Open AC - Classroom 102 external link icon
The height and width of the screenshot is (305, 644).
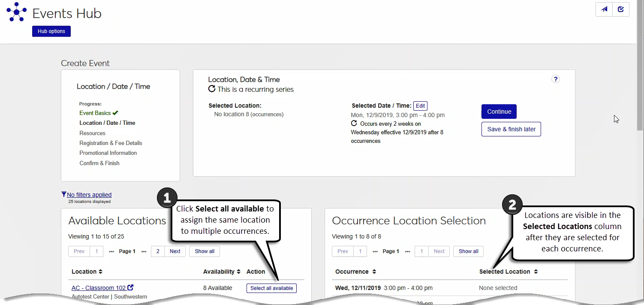[x=131, y=288]
